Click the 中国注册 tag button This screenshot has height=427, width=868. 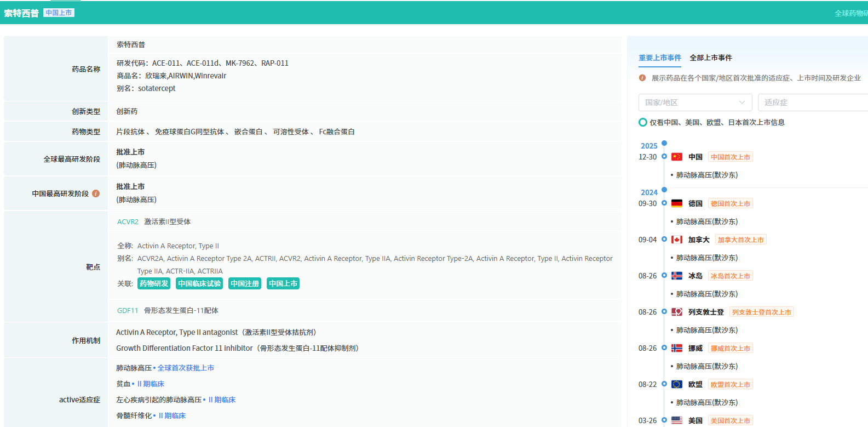[x=245, y=283]
